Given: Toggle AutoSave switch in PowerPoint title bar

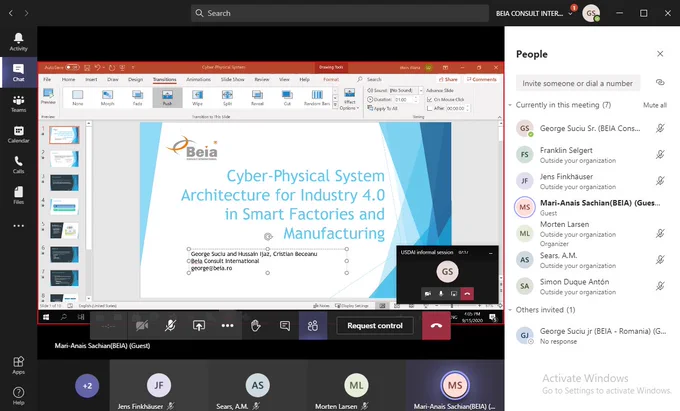Looking at the screenshot, I should [72, 67].
